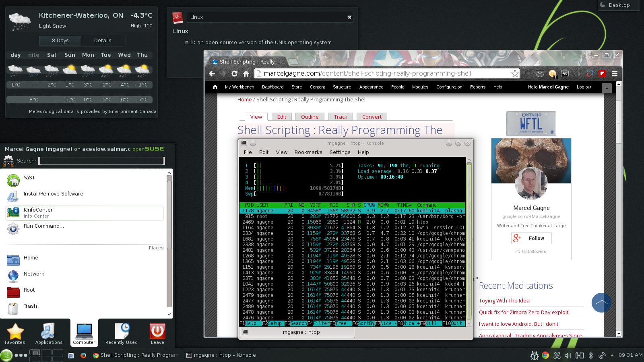Screen dimensions: 644x362
Task: Open file manager icon in taskbar
Action: 71,355
